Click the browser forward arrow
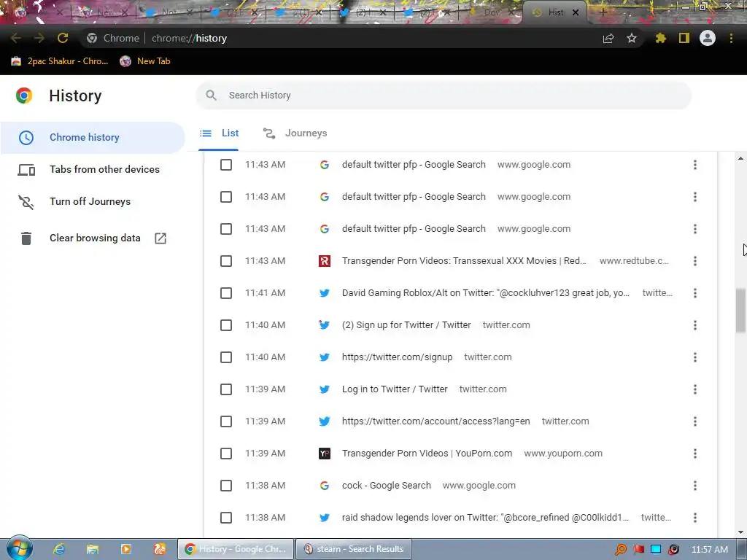The width and height of the screenshot is (747, 560). click(x=39, y=38)
